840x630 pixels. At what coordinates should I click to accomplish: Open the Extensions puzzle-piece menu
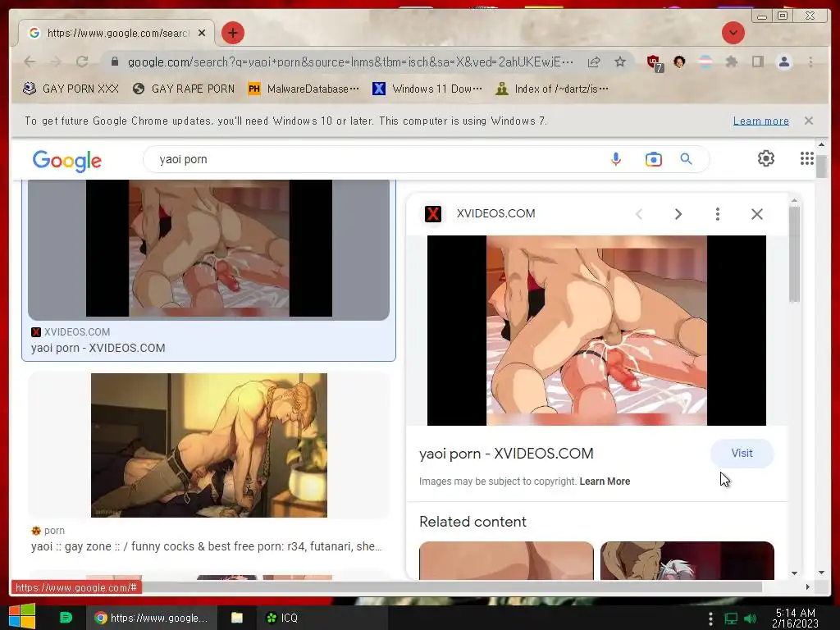[x=731, y=62]
